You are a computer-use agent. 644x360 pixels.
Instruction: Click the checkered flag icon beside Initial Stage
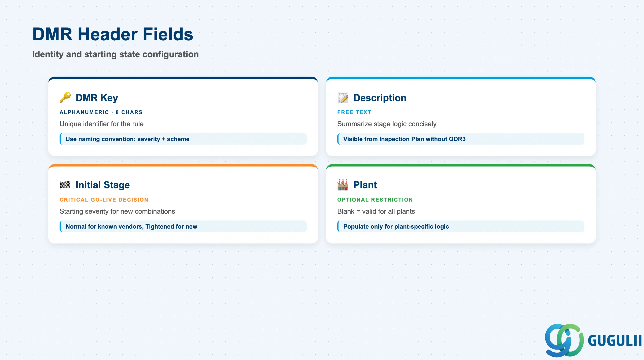(65, 185)
